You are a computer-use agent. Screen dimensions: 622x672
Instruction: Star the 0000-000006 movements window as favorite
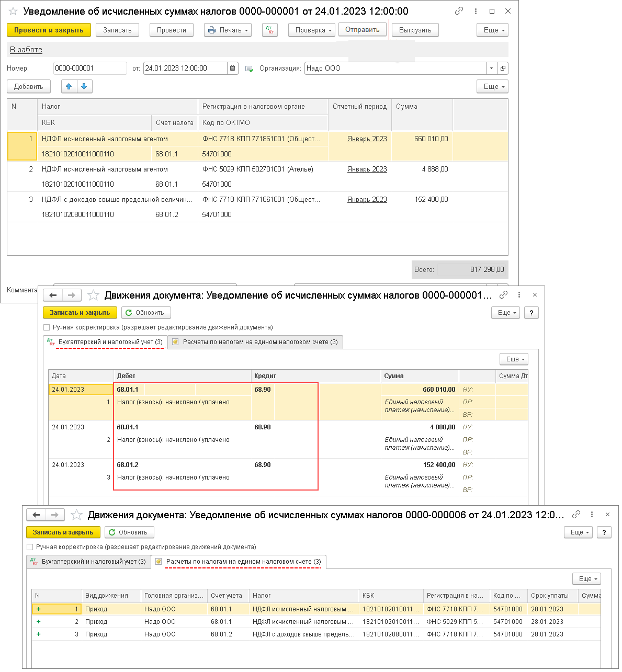[x=76, y=515]
